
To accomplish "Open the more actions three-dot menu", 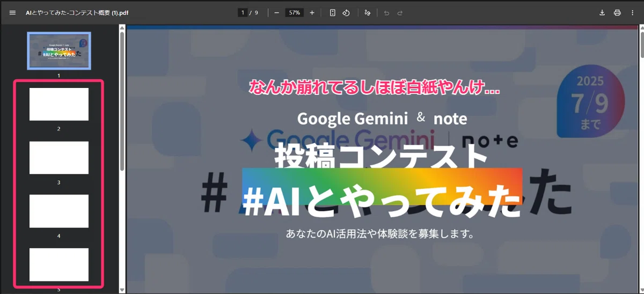I will 633,12.
